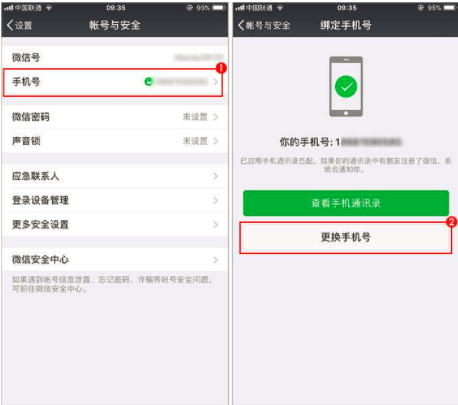
Task: Tap red badge number 1 marker
Action: pyautogui.click(x=221, y=68)
